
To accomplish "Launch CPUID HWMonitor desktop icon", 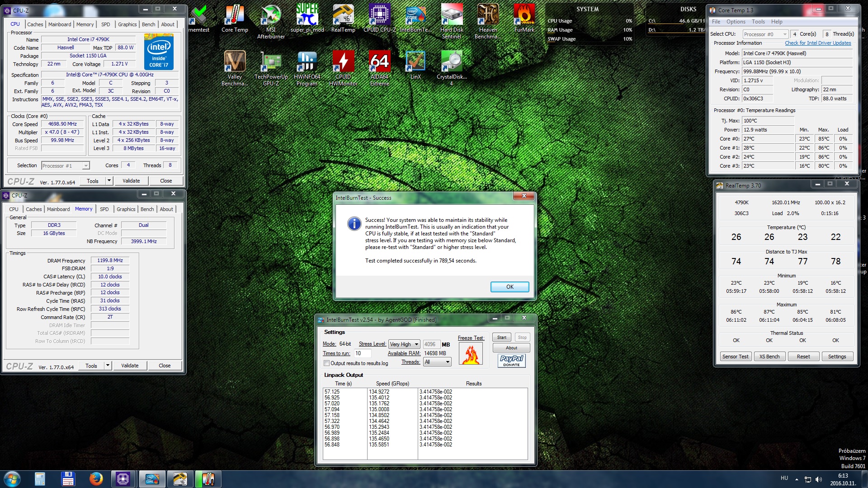I will (x=343, y=68).
